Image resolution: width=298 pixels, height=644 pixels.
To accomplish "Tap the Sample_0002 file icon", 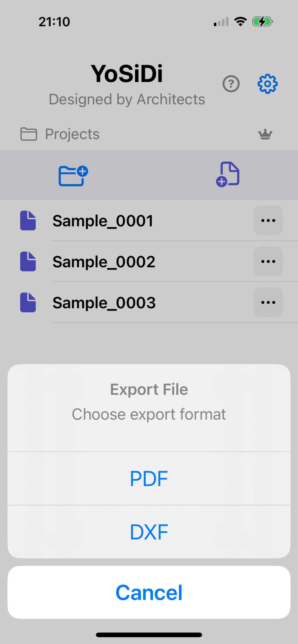I will 28,261.
